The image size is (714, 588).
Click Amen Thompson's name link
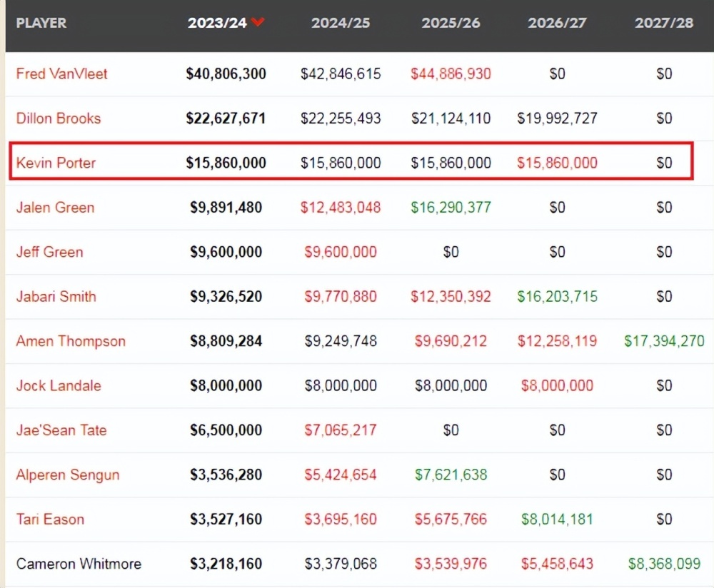pos(71,341)
